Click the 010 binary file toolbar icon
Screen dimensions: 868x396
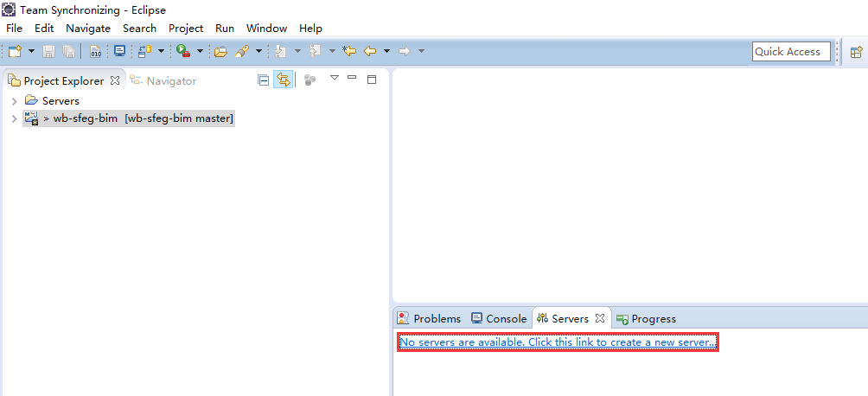tap(96, 52)
